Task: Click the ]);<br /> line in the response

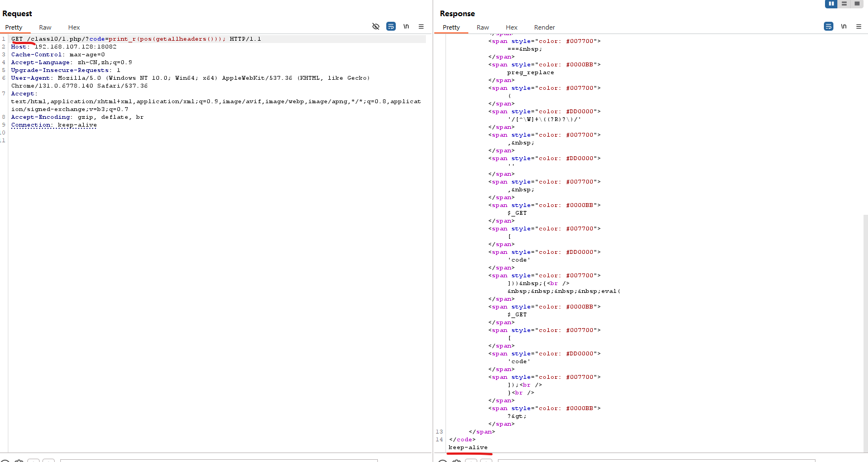Action: [525, 385]
